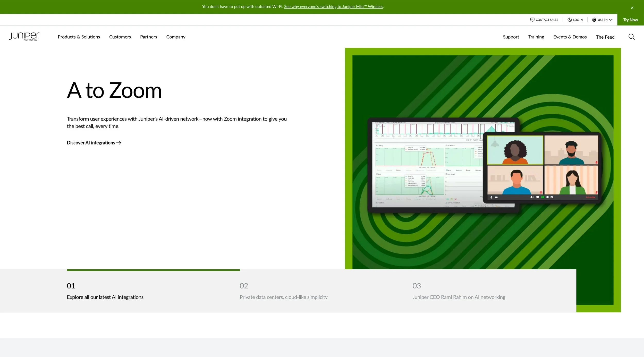
Task: Click the globe region icon
Action: tap(594, 20)
